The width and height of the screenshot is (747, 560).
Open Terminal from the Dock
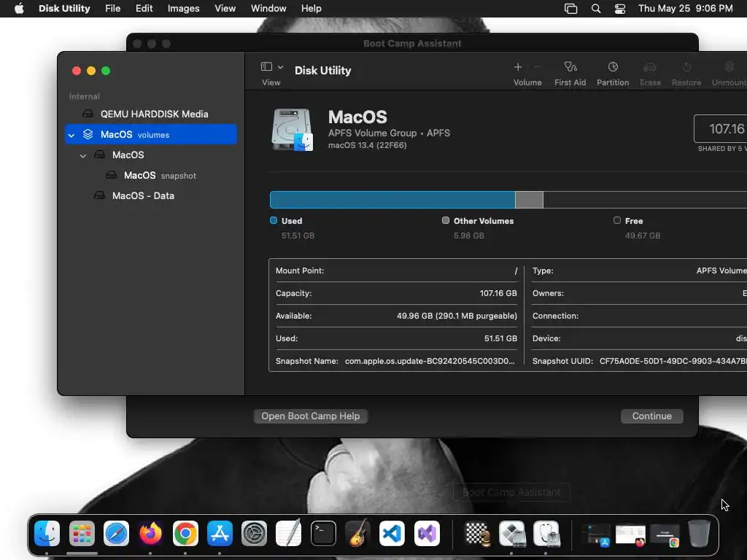(x=323, y=533)
